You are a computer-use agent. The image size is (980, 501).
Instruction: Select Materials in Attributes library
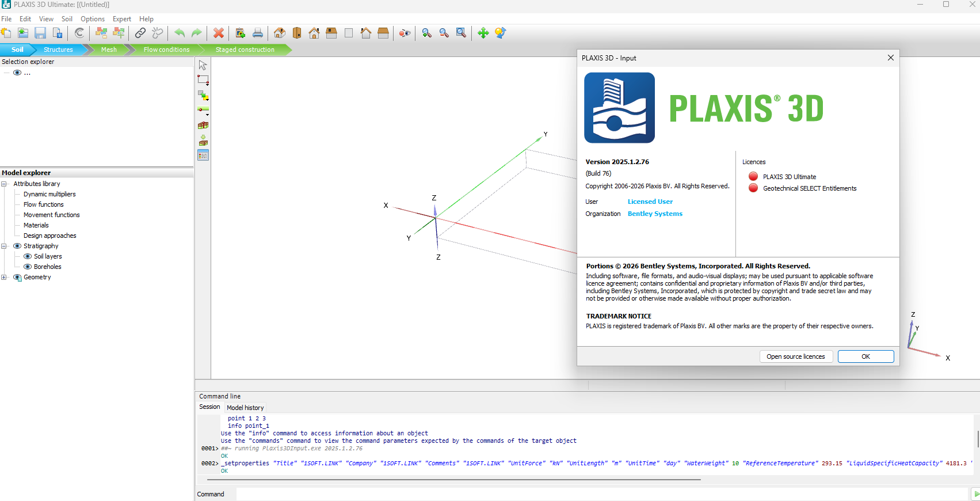36,225
